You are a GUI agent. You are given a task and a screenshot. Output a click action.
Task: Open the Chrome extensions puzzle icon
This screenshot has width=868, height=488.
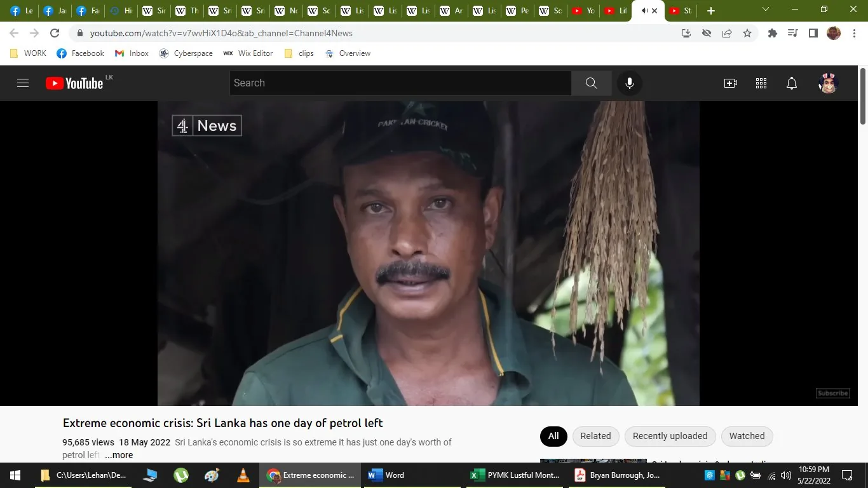[772, 33]
